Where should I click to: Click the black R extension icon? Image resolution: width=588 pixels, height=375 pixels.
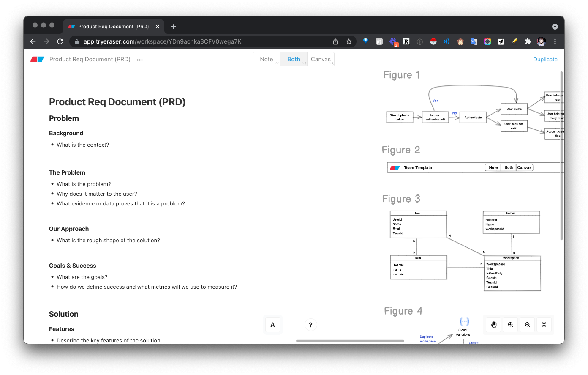click(406, 41)
